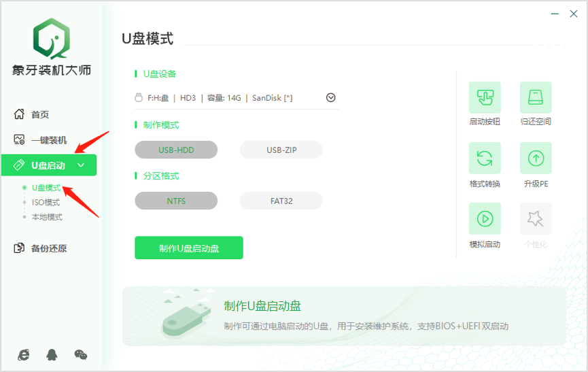Click the 制作U盘启动盘 green button
This screenshot has width=588, height=372.
(189, 248)
